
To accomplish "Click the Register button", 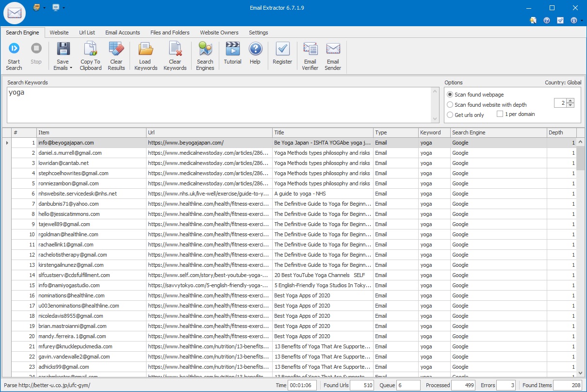I will (x=282, y=53).
